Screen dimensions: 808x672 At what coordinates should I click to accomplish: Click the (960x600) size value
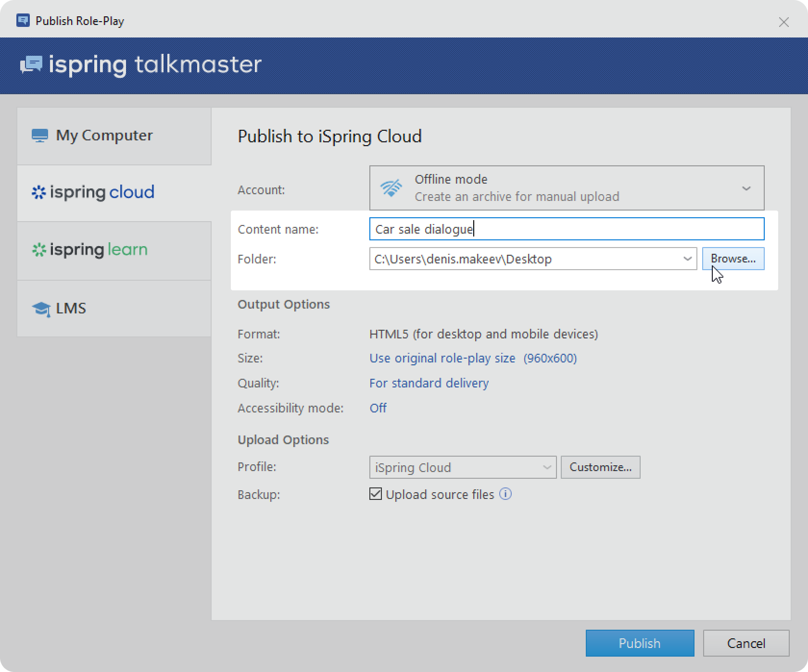[x=550, y=358]
